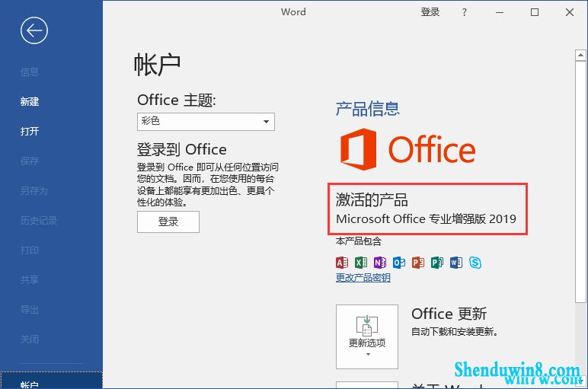Minimize the Word window
Image resolution: width=588 pixels, height=389 pixels.
[500, 12]
